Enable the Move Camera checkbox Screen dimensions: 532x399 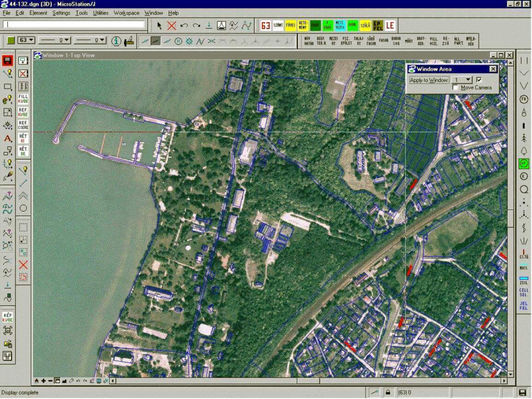tap(455, 88)
